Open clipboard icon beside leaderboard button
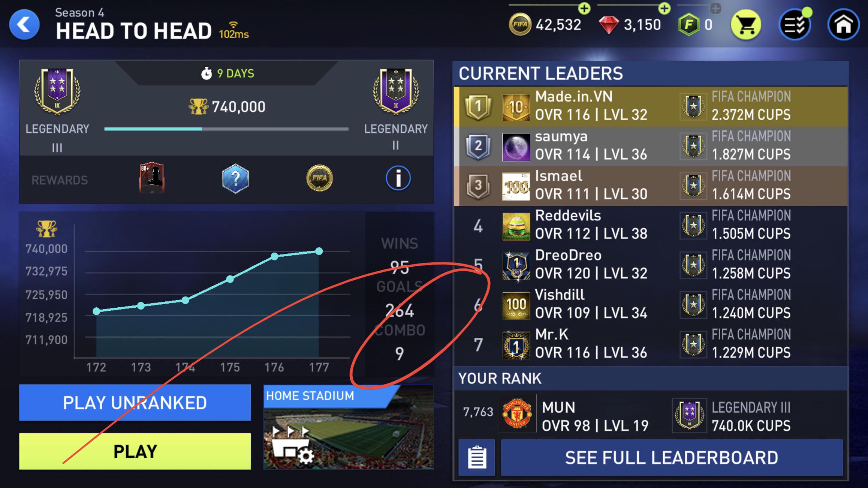This screenshot has width=868, height=488. point(477,458)
